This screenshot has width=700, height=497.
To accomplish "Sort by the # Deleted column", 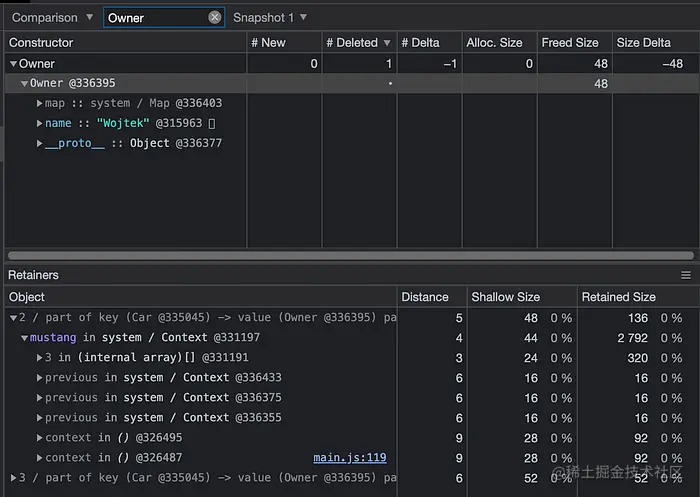I will (x=357, y=43).
